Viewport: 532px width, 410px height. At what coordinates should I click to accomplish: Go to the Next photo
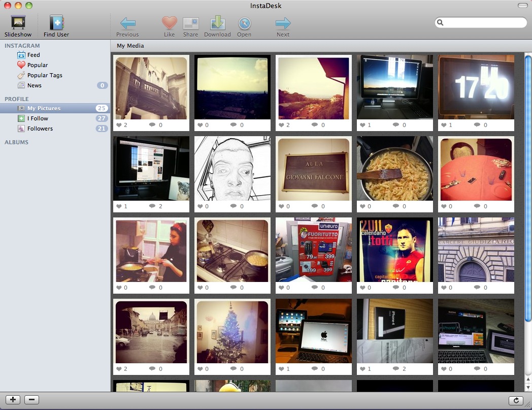point(283,26)
